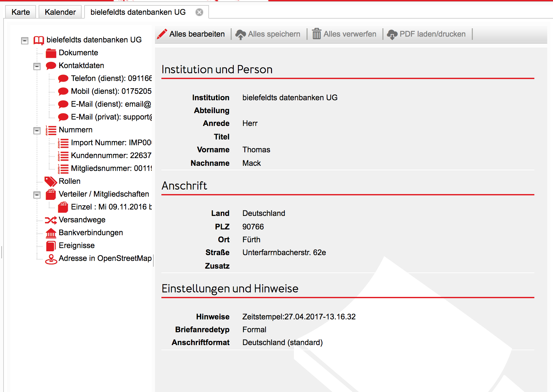Click the Briefanredetyp value Formal

(254, 330)
